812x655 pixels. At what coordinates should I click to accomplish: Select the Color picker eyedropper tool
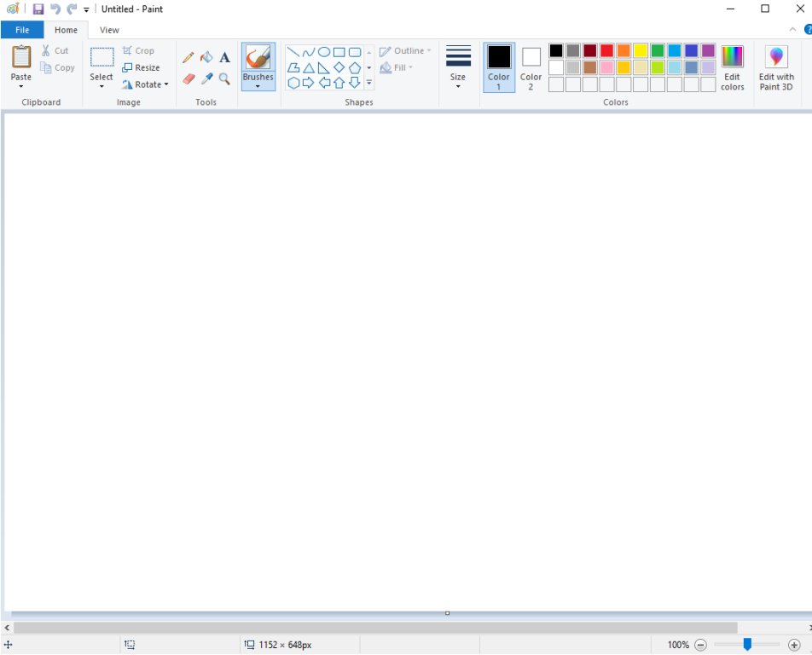[x=206, y=78]
